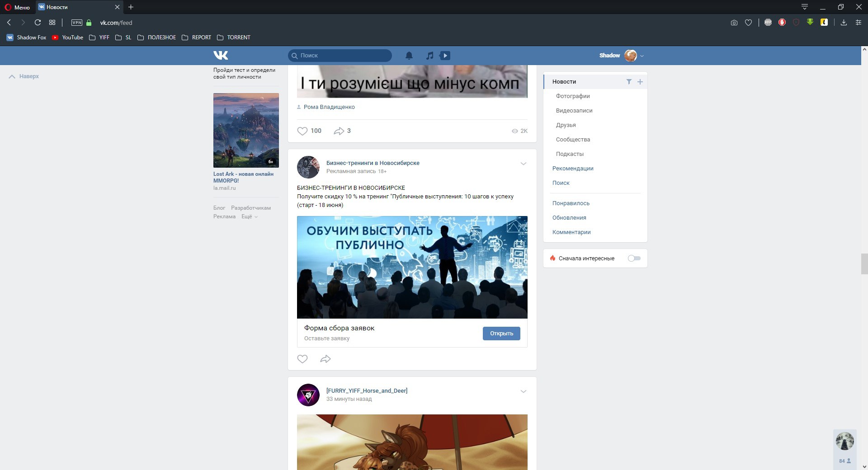Open the Opera Меню button

(17, 7)
